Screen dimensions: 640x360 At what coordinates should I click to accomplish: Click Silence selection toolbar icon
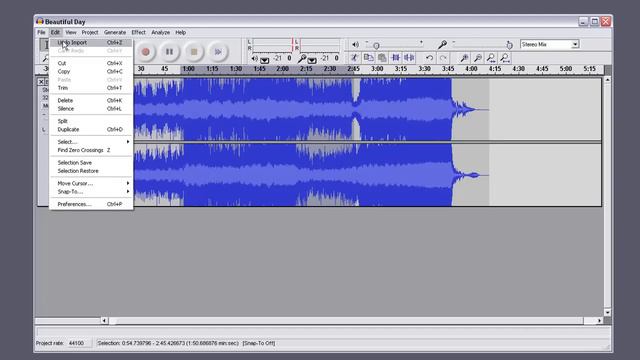(409, 58)
